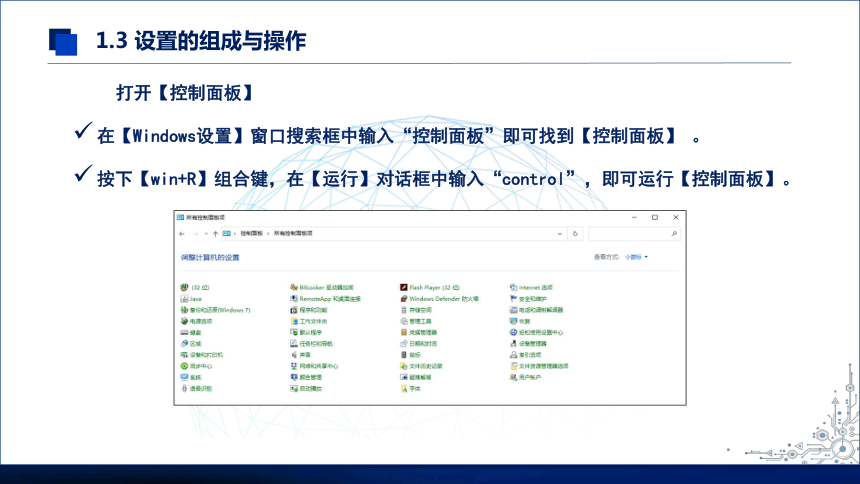Viewport: 860px width, 484px height.
Task: Open the Java control panel item
Action: [x=191, y=299]
